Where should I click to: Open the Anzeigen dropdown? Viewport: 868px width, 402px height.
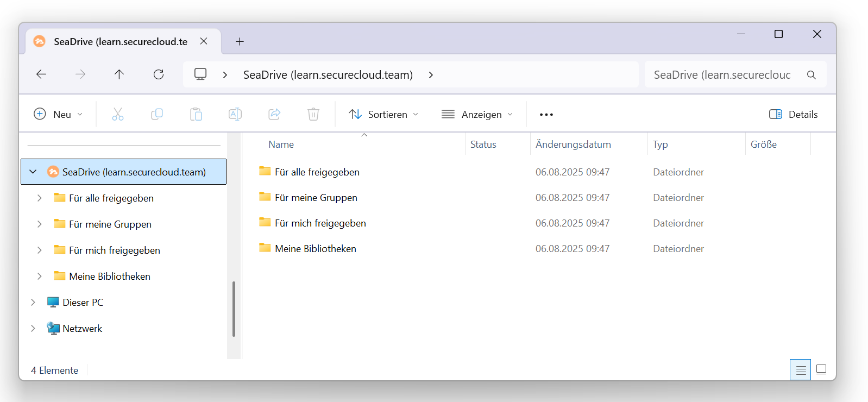pyautogui.click(x=477, y=114)
